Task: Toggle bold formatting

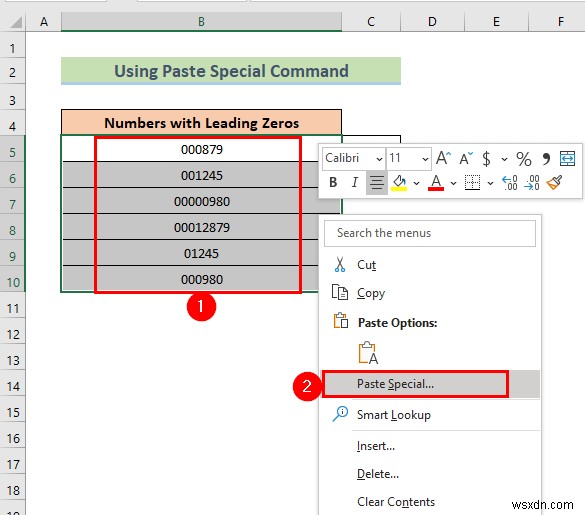Action: point(333,182)
